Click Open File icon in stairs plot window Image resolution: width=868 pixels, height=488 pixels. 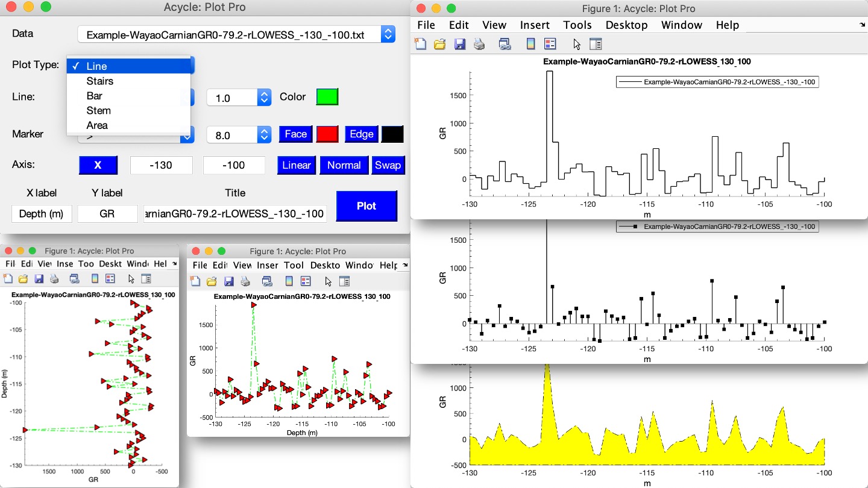439,44
